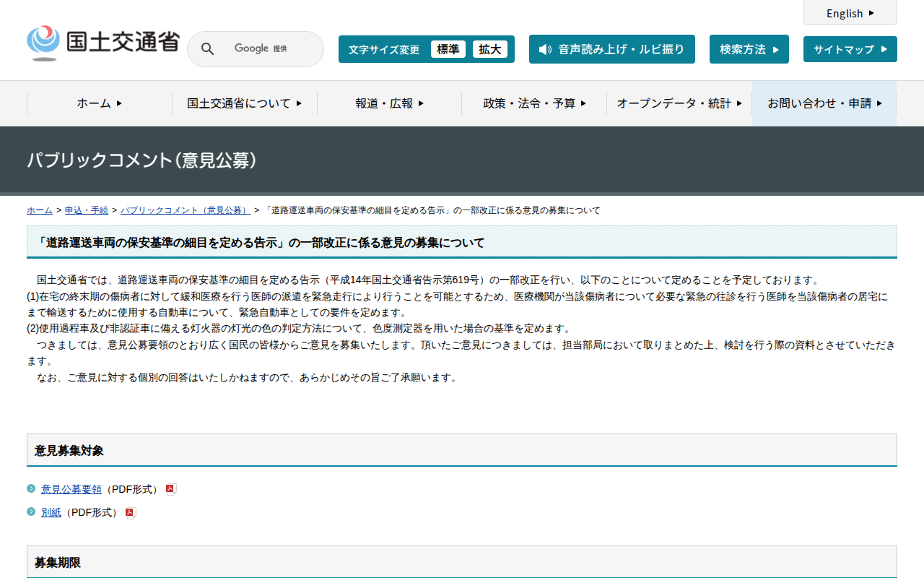Click the bullet icon before 意見公募要領
Image resolution: width=924 pixels, height=578 pixels.
[x=31, y=489]
